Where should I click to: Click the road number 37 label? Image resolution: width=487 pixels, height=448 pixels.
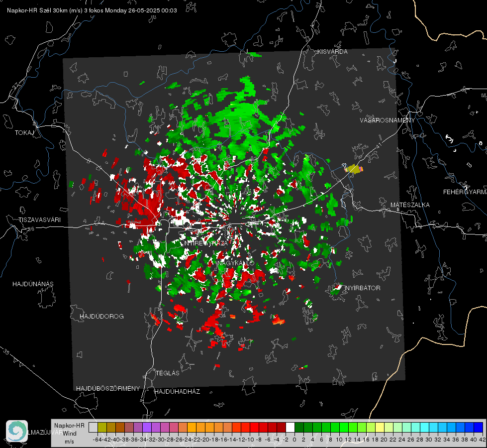[x=16, y=86]
